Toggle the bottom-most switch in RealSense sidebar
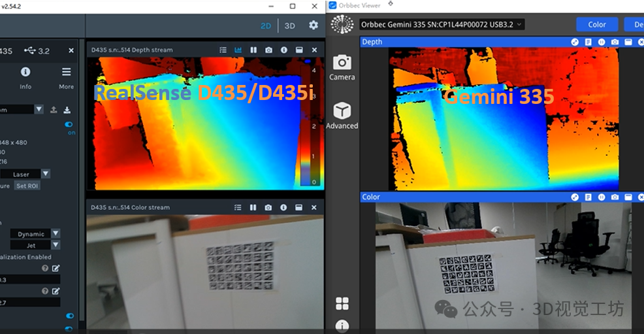Image resolution: width=644 pixels, height=334 pixels. pyautogui.click(x=69, y=329)
